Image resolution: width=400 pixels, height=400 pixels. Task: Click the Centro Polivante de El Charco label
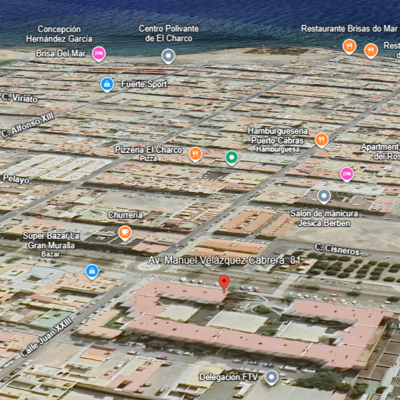[x=169, y=33]
